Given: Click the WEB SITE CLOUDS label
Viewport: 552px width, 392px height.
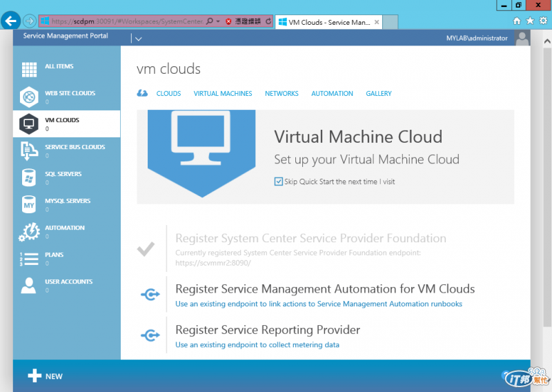Looking at the screenshot, I should point(70,93).
